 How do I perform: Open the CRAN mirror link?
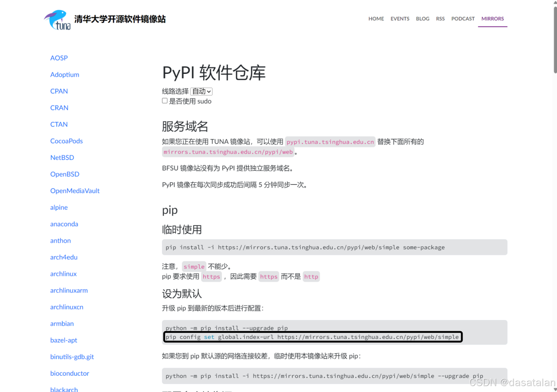click(59, 108)
